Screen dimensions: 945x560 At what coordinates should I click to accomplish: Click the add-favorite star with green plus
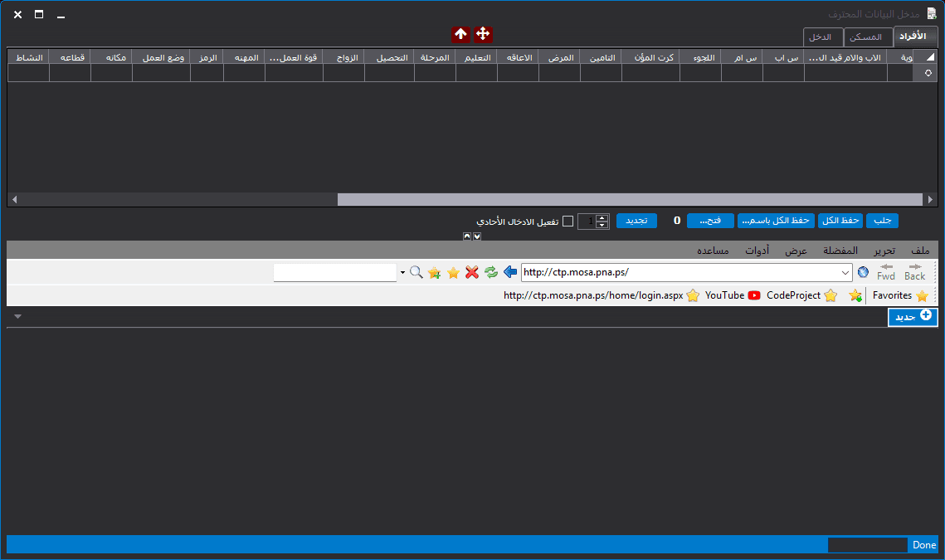click(855, 295)
